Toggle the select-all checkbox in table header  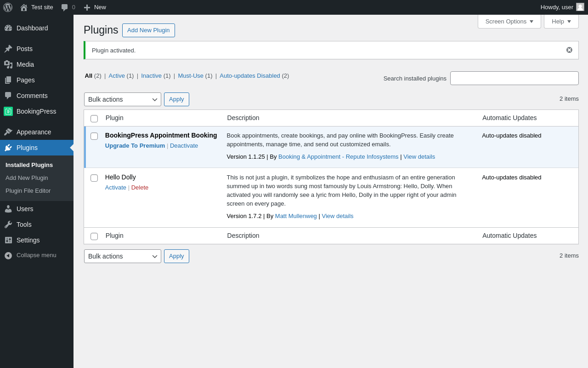[x=94, y=119]
